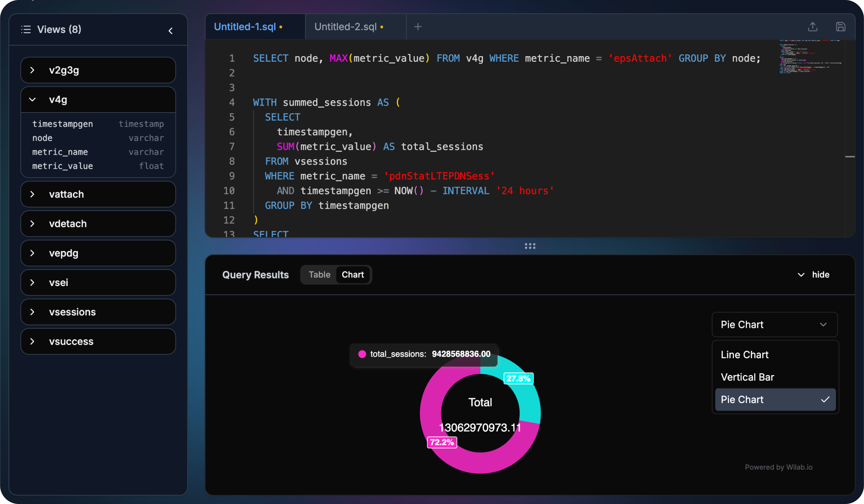Image resolution: width=864 pixels, height=504 pixels.
Task: Enable Chart view for Query Results
Action: click(353, 274)
